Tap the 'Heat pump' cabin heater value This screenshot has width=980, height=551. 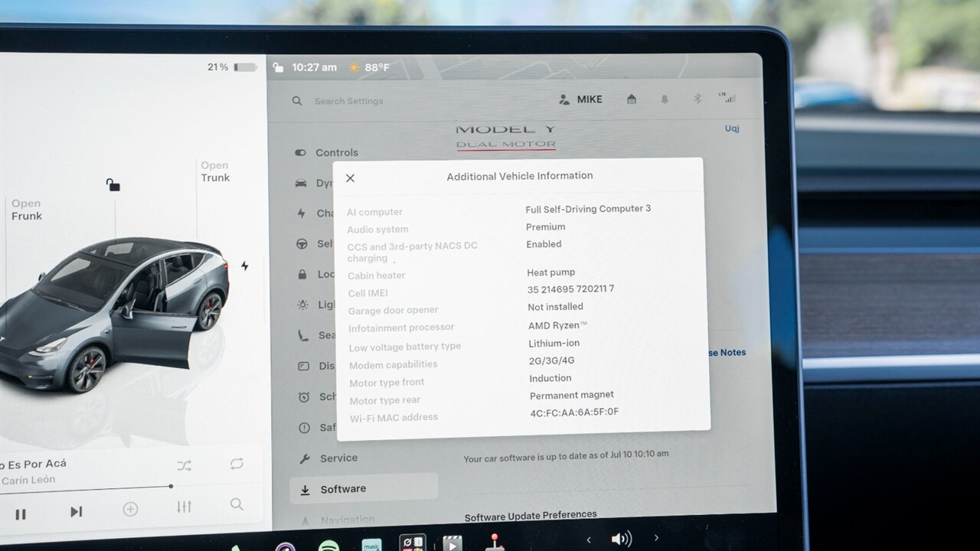coord(550,272)
